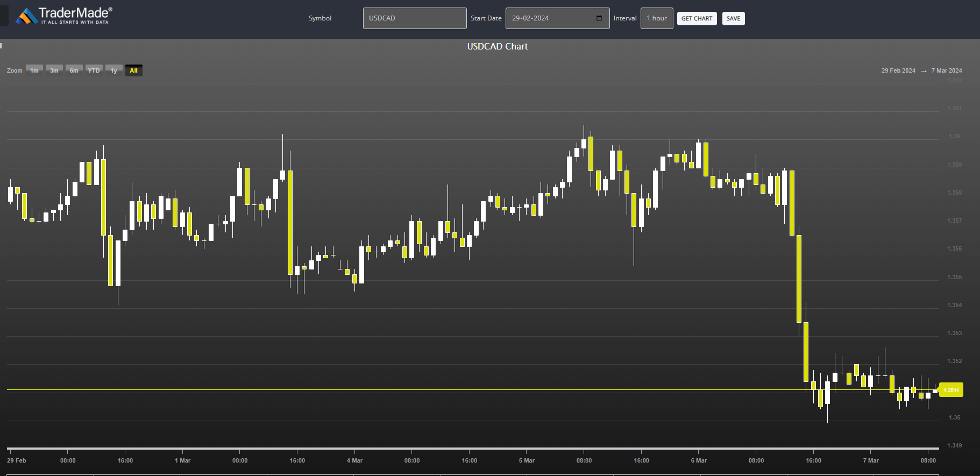Click the 1.355 price axis label
The width and height of the screenshot is (980, 476).
(x=954, y=277)
